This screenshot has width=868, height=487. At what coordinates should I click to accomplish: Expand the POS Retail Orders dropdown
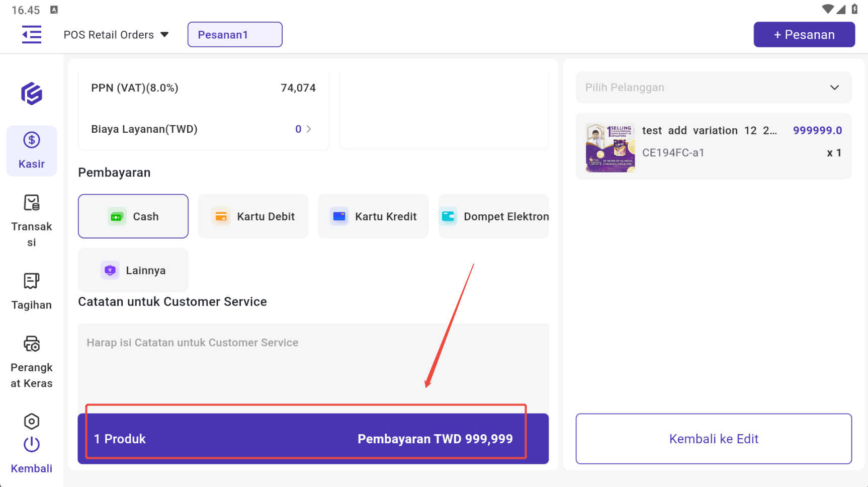116,35
